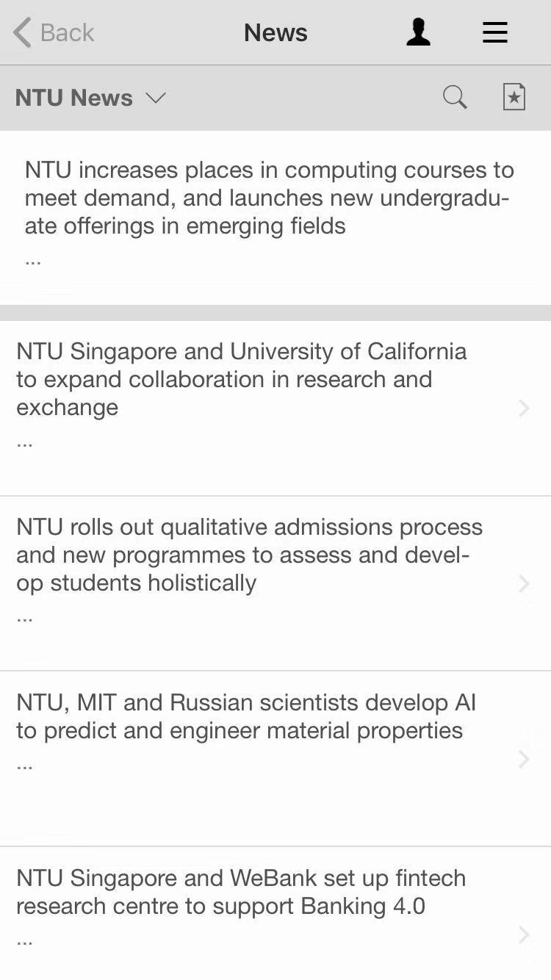
Task: Tap the chevron on the WeBank fintech story
Action: click(x=523, y=934)
